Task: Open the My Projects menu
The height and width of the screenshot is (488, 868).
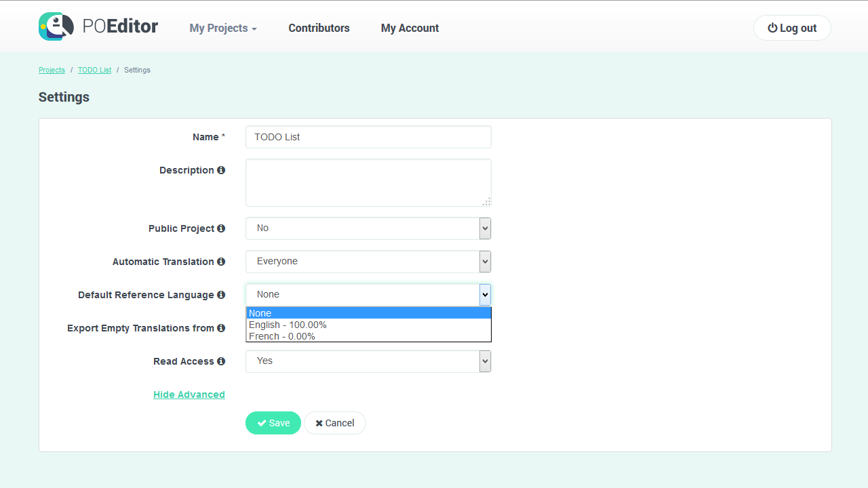Action: click(222, 28)
